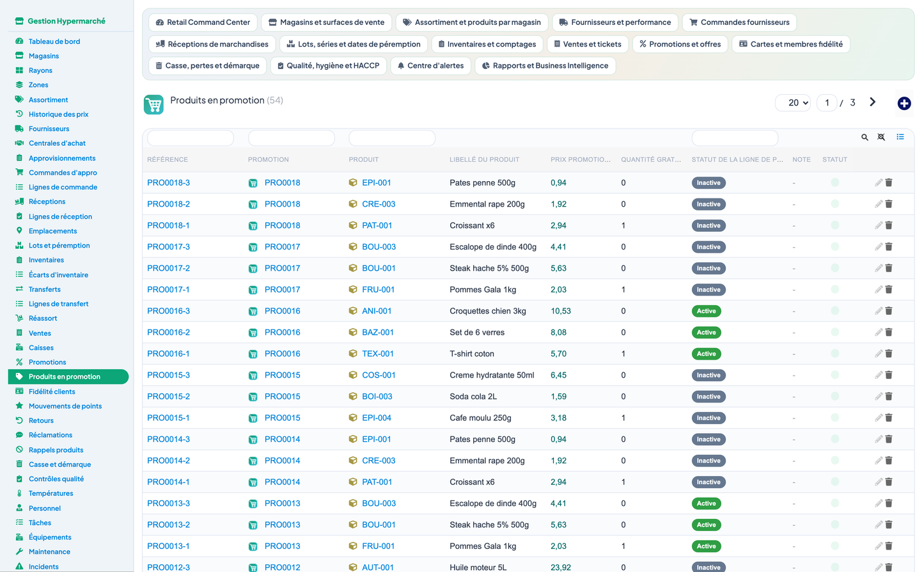Open product link TEX-001
924x572 pixels.
[378, 354]
